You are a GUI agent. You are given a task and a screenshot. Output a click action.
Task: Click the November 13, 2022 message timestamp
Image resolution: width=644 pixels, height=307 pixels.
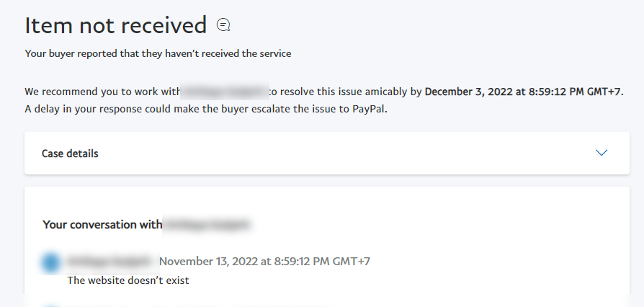pyautogui.click(x=264, y=261)
